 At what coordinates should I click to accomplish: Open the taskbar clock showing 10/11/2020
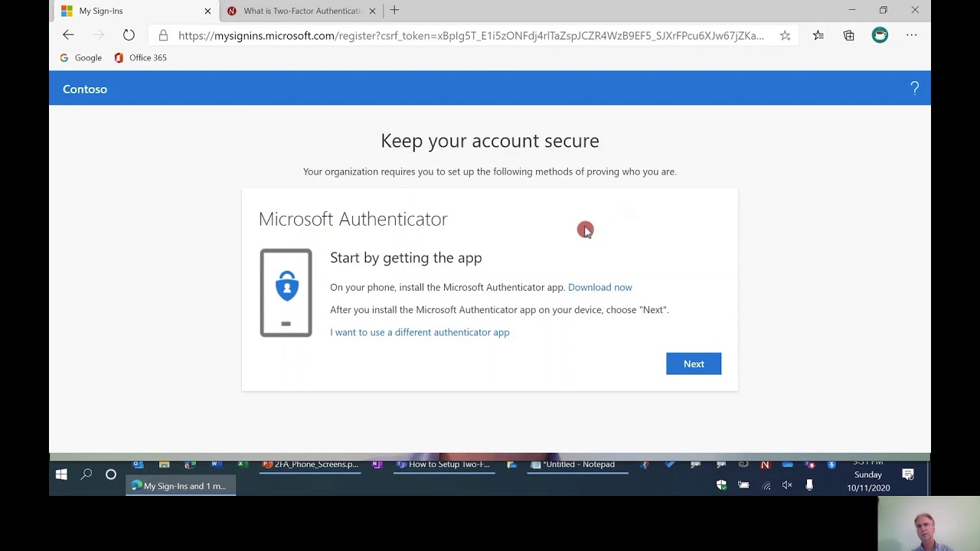click(868, 476)
